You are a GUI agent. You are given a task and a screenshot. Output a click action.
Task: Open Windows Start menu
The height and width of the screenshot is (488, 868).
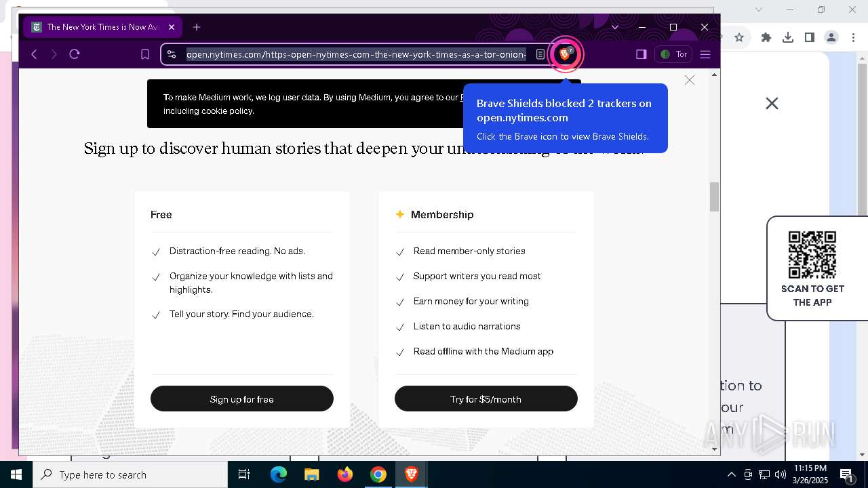pyautogui.click(x=16, y=474)
